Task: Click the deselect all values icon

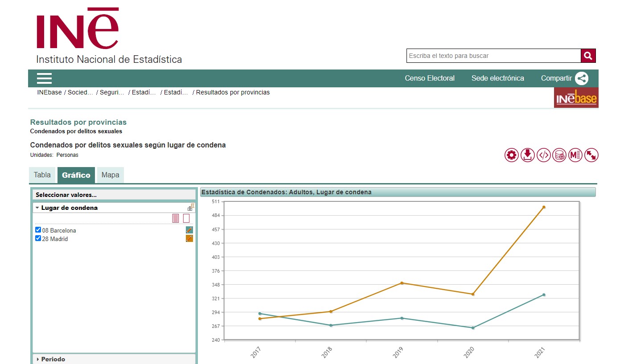Action: click(x=186, y=218)
